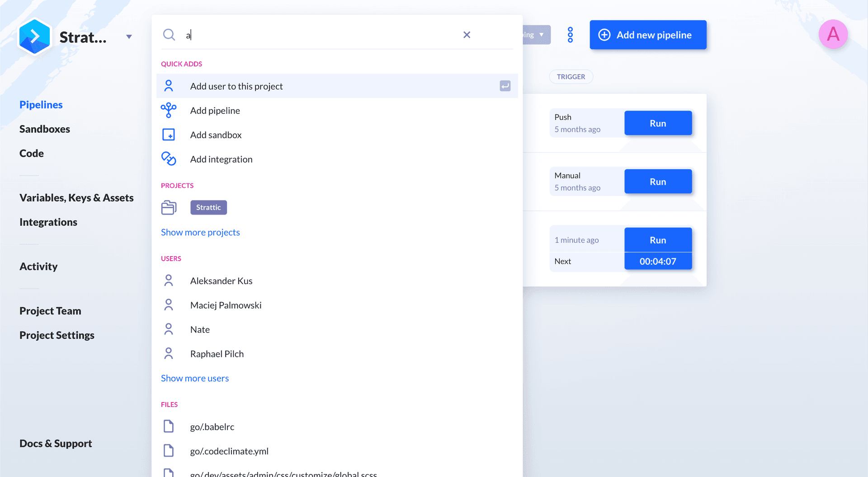The image size is (868, 477).
Task: Click the search magnifier icon
Action: click(x=169, y=35)
